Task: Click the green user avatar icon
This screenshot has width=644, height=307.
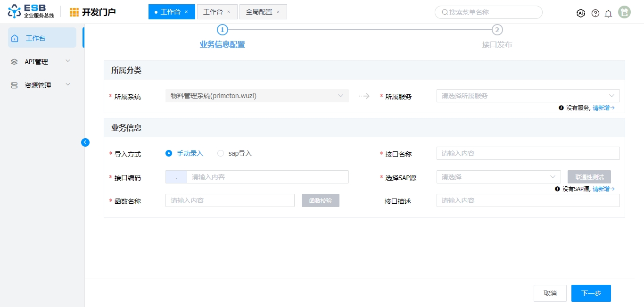Action: click(x=624, y=12)
